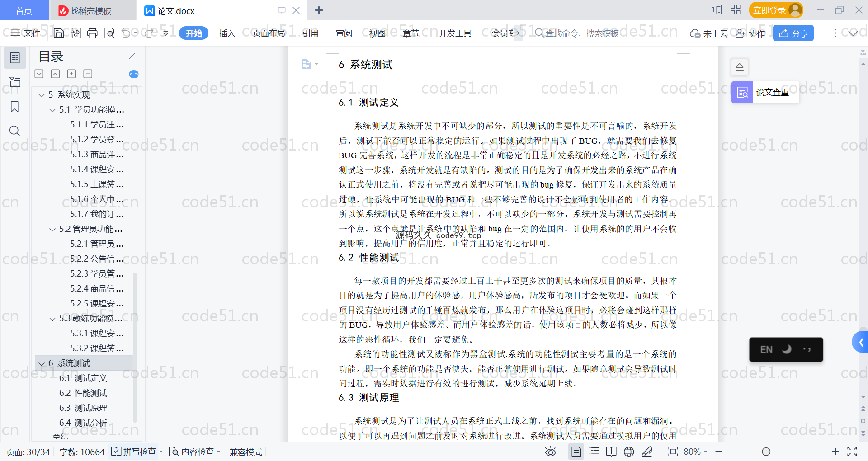Enter fullscreen mode icon
868x461 pixels.
[852, 452]
